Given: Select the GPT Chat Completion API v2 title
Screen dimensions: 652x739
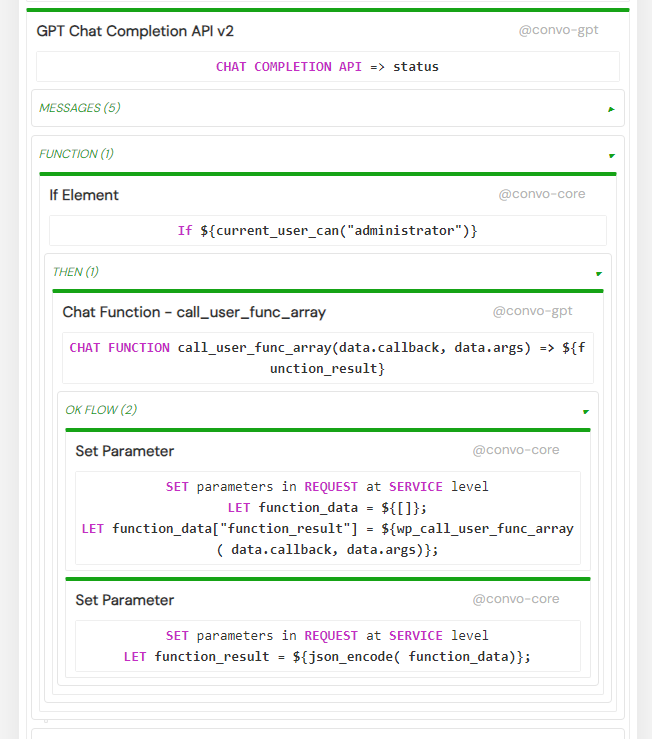Looking at the screenshot, I should pyautogui.click(x=135, y=31).
